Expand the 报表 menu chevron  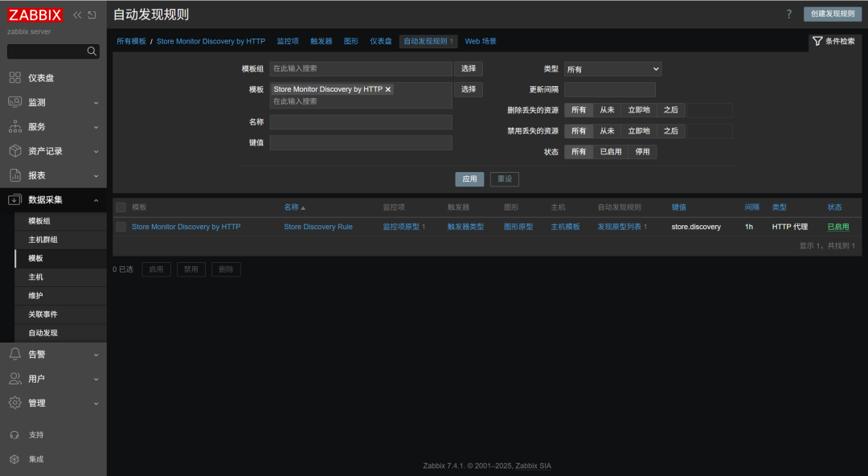tap(96, 175)
